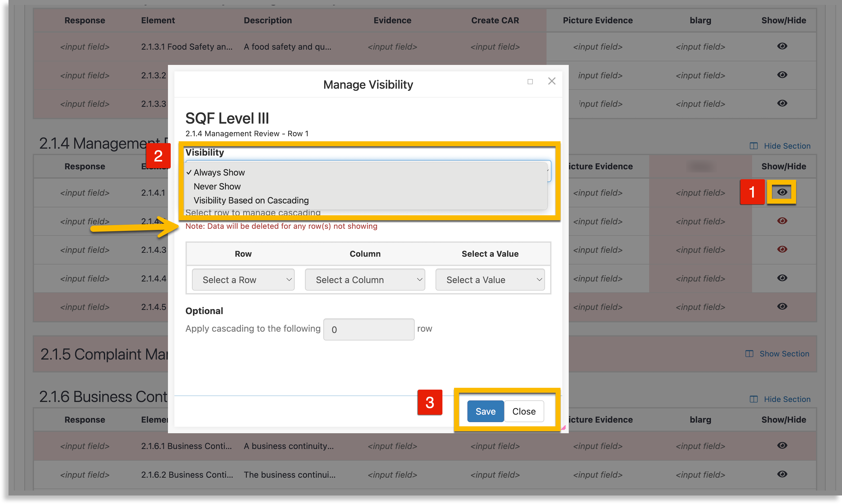Click Show Section link for 2.1.5
The image size is (842, 504).
click(x=784, y=354)
